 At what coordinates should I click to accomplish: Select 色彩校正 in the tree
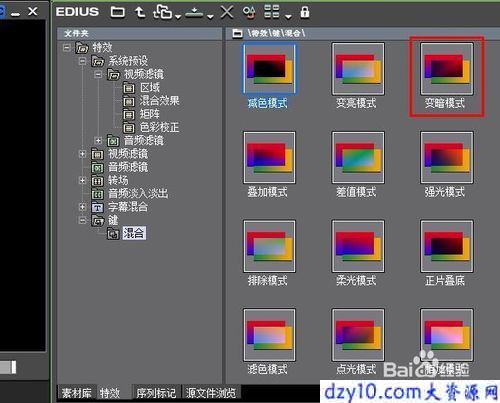point(159,127)
